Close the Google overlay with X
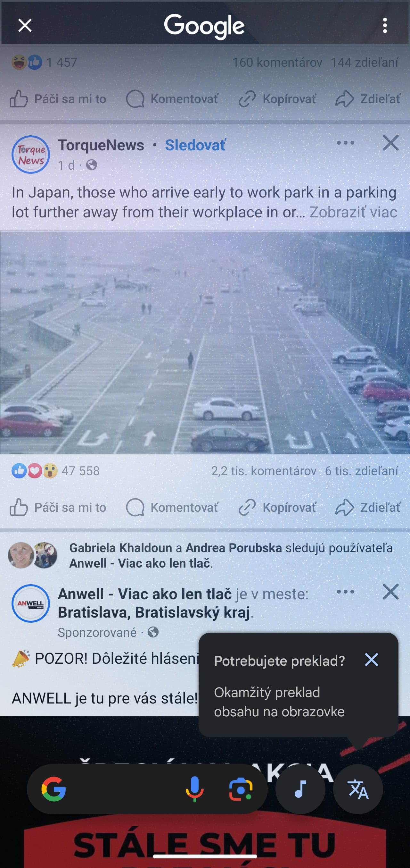 pyautogui.click(x=25, y=26)
